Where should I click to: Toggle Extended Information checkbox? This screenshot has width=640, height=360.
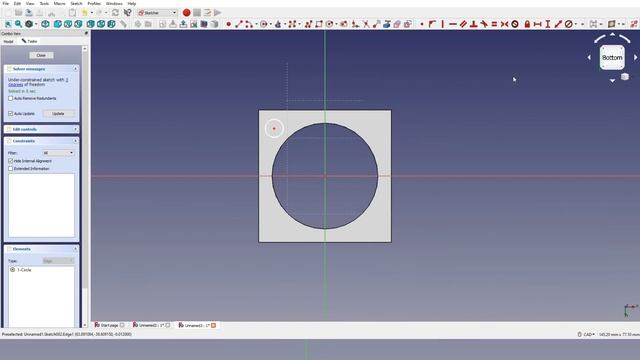pyautogui.click(x=11, y=168)
